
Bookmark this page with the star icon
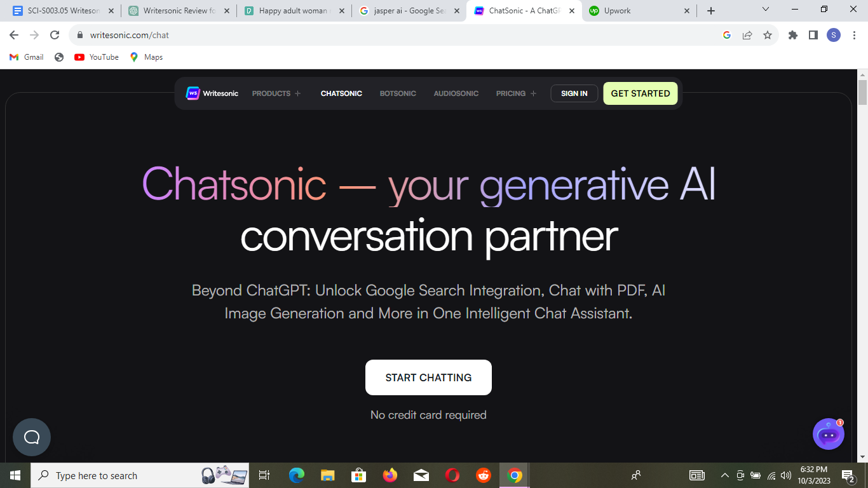coord(768,35)
